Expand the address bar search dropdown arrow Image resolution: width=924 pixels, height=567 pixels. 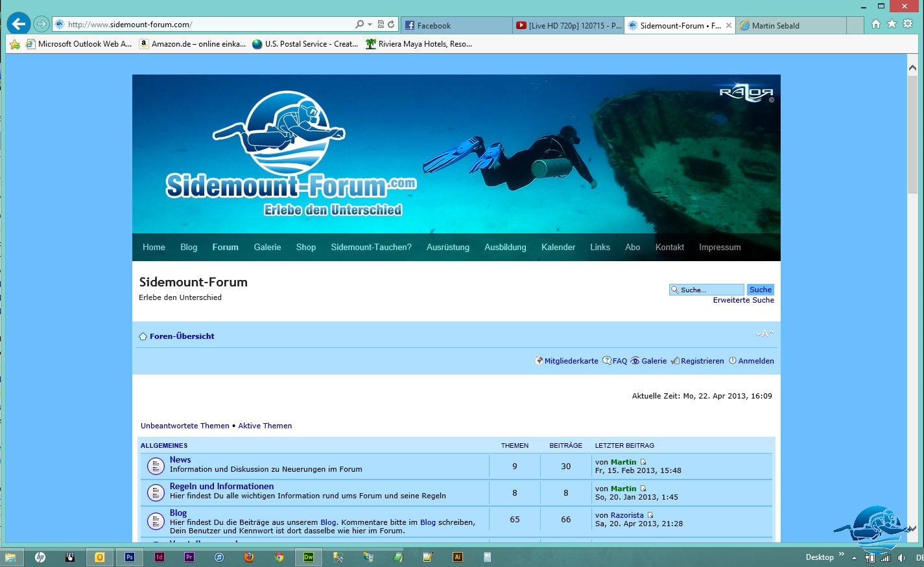coord(370,25)
